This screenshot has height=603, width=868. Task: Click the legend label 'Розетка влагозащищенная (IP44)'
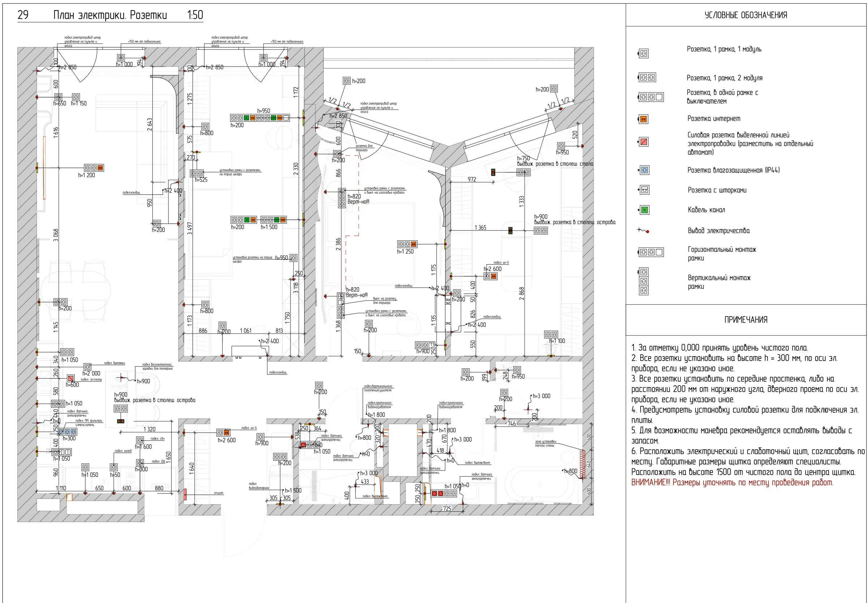tap(733, 170)
